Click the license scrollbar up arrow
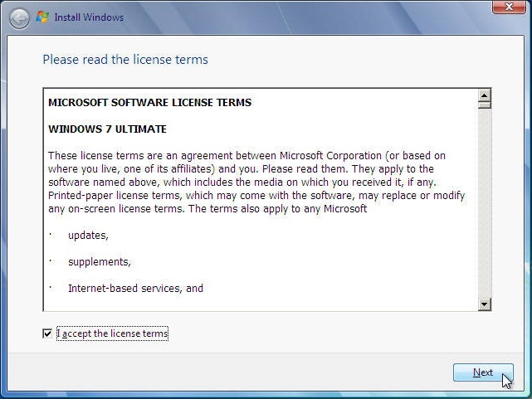Image resolution: width=532 pixels, height=399 pixels. point(485,95)
